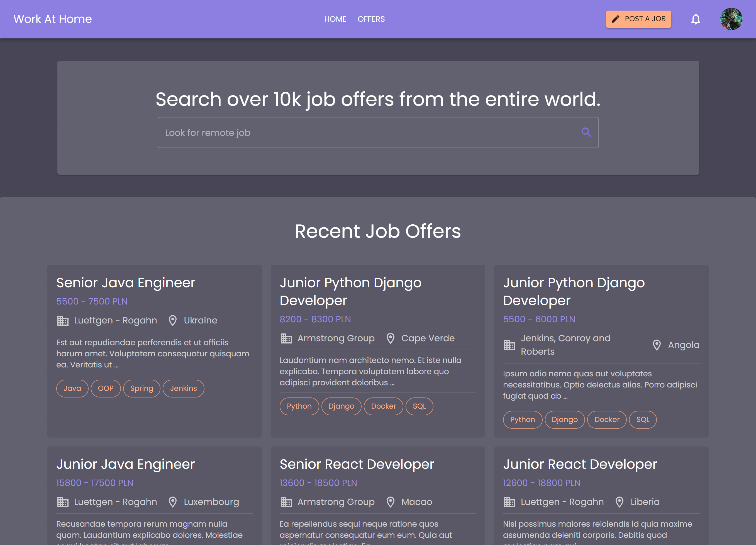The height and width of the screenshot is (545, 756).
Task: Click the Work At Home logo link
Action: 53,19
